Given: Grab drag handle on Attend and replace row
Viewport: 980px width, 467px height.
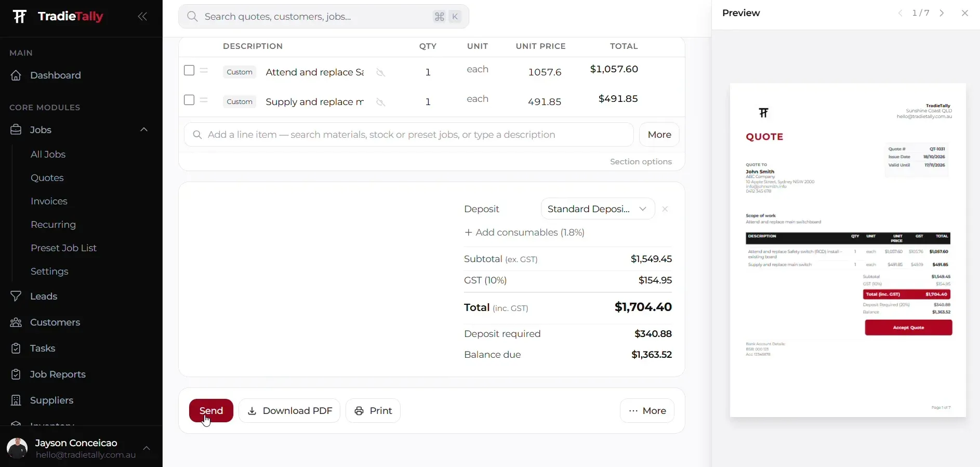Looking at the screenshot, I should pos(204,70).
